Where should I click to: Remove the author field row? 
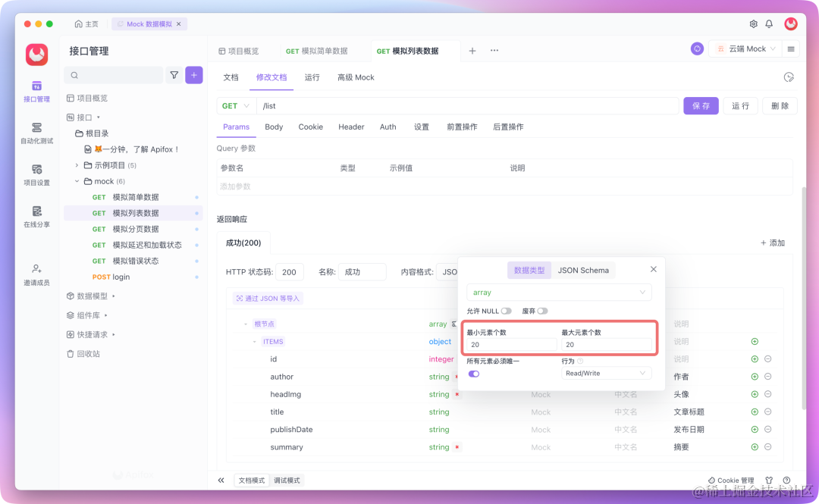(x=767, y=377)
